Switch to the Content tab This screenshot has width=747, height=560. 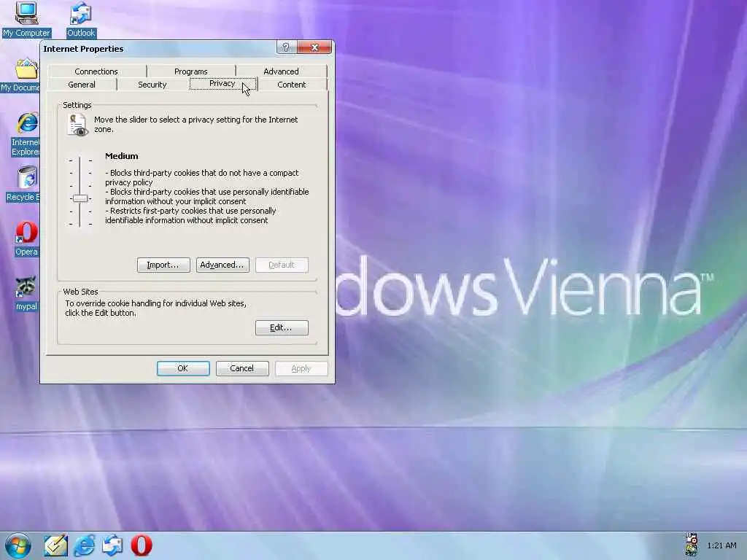(x=292, y=85)
